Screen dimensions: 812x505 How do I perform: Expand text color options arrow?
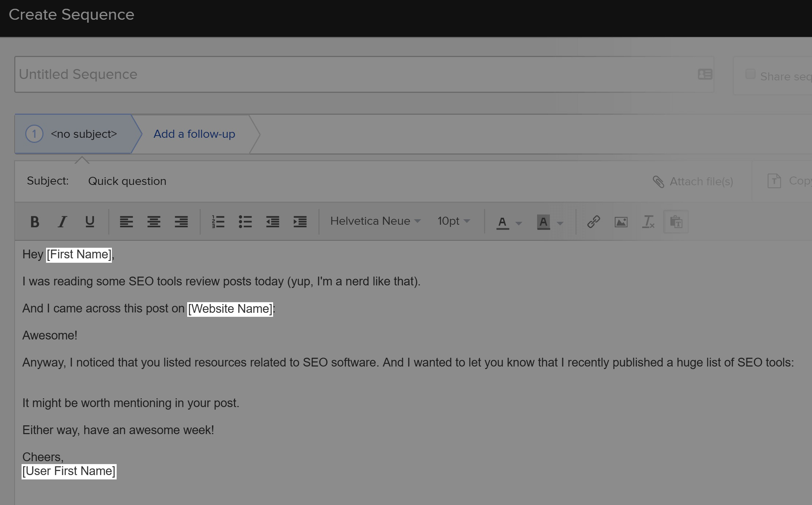coord(518,223)
